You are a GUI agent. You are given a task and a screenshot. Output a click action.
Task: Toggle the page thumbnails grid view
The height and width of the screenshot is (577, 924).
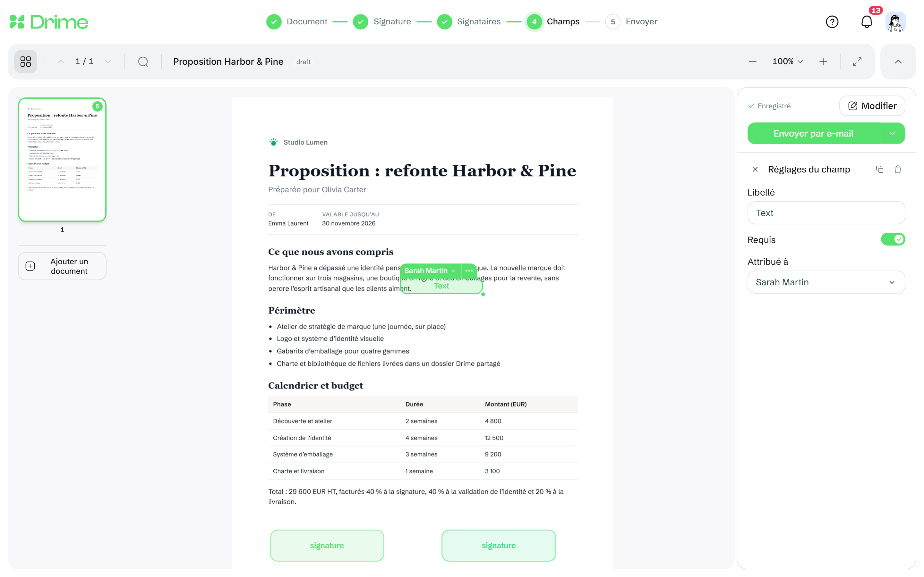coord(26,62)
